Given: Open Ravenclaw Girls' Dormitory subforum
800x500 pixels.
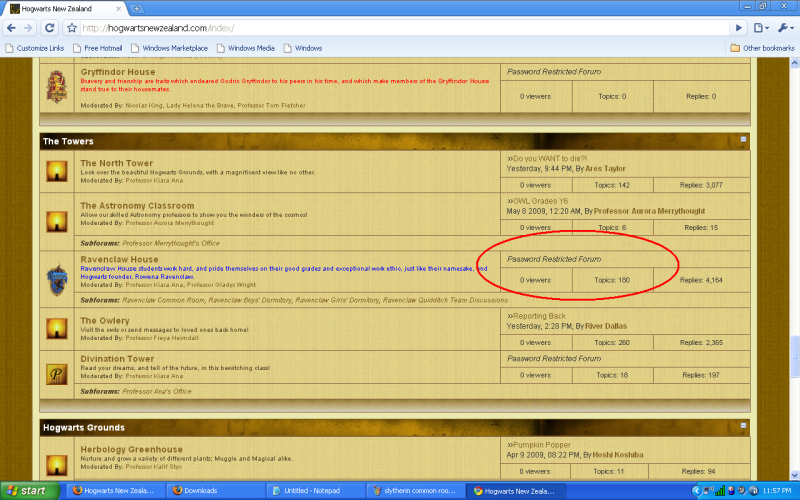Looking at the screenshot, I should pos(337,300).
